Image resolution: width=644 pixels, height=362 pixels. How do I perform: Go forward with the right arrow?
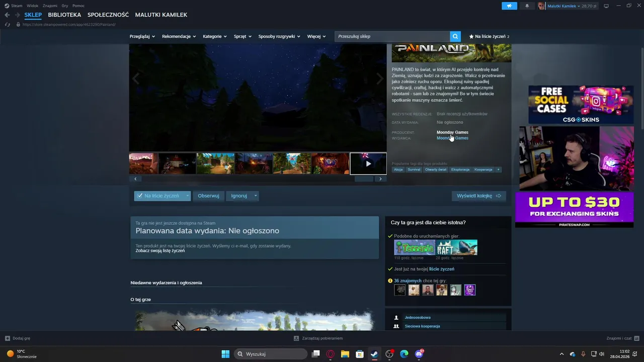17,15
